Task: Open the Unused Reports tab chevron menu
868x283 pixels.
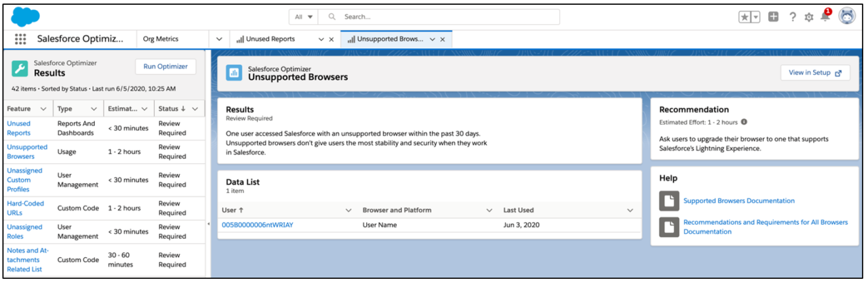Action: 321,40
